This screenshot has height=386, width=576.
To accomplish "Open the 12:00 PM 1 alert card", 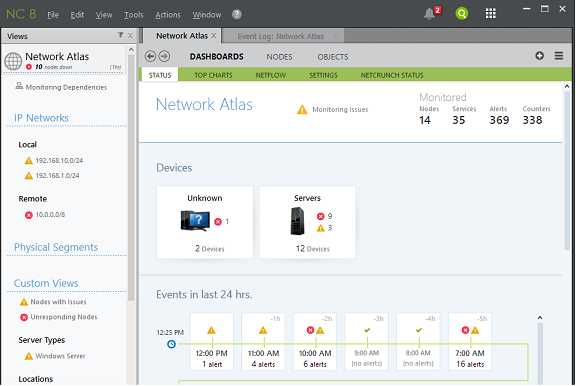I will point(212,341).
